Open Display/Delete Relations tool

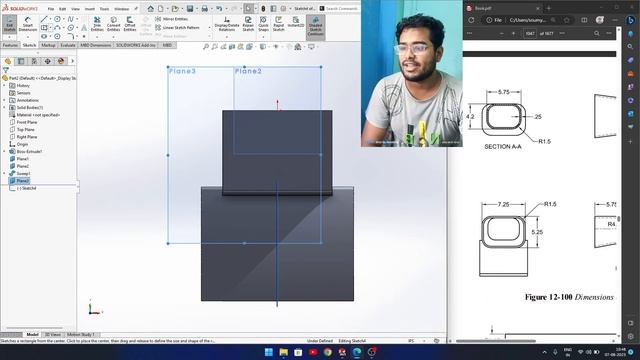pyautogui.click(x=227, y=24)
